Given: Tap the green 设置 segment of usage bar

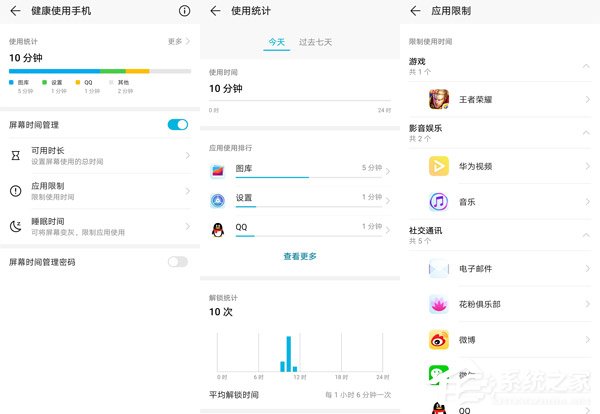Looking at the screenshot, I should (x=113, y=71).
